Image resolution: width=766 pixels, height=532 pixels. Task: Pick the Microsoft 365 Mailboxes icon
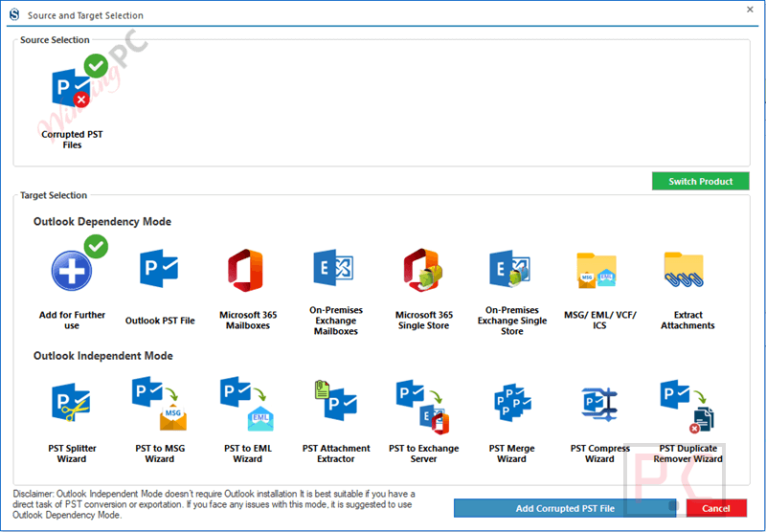247,270
